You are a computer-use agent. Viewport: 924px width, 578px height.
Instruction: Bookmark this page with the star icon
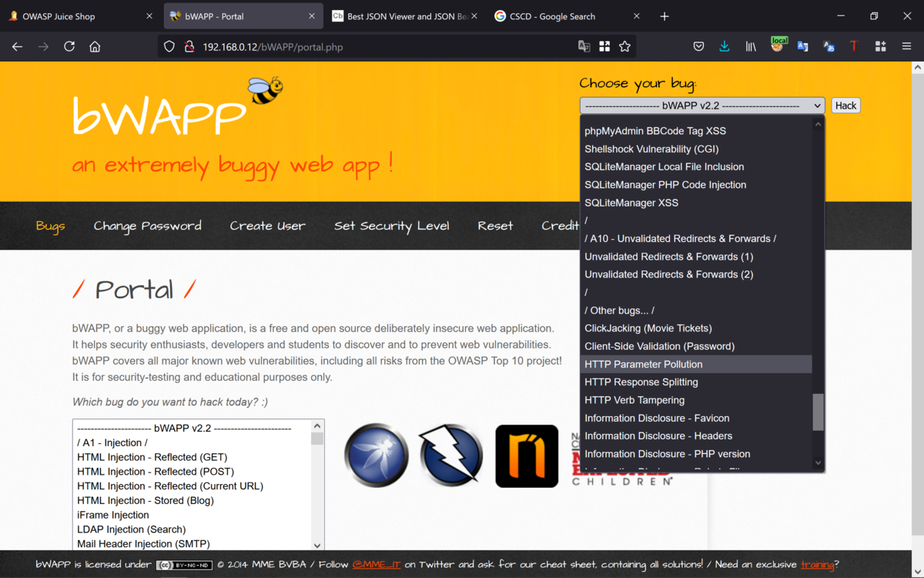625,46
